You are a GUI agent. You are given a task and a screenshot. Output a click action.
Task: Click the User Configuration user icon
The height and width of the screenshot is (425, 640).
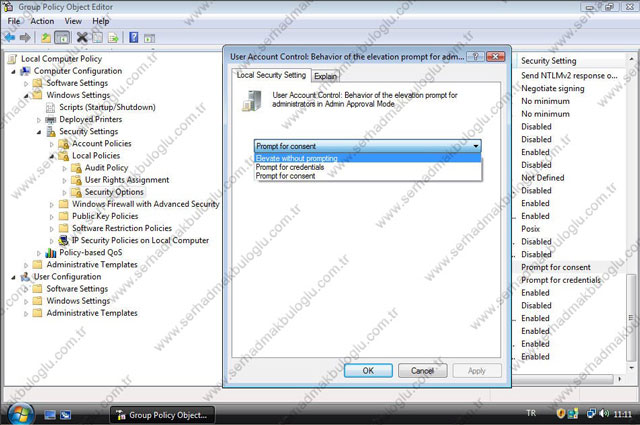[x=25, y=277]
